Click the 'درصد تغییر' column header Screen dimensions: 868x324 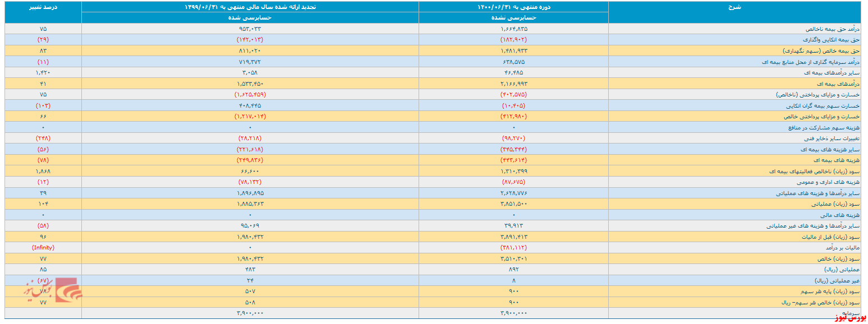(x=43, y=7)
